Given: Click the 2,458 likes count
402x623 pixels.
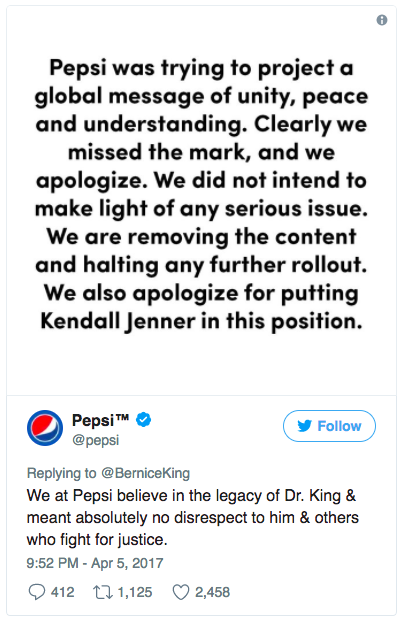Looking at the screenshot, I should point(212,592).
